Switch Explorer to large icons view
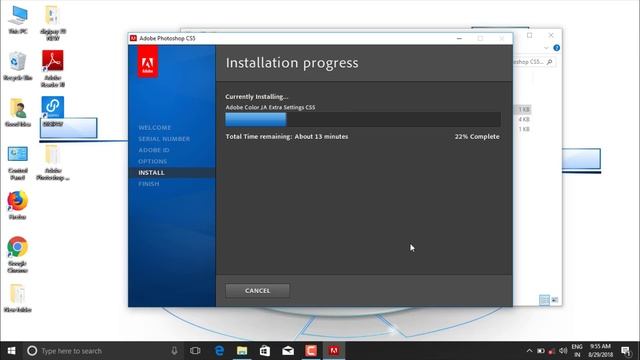Viewport: 640px width, 360px height. 554,300
